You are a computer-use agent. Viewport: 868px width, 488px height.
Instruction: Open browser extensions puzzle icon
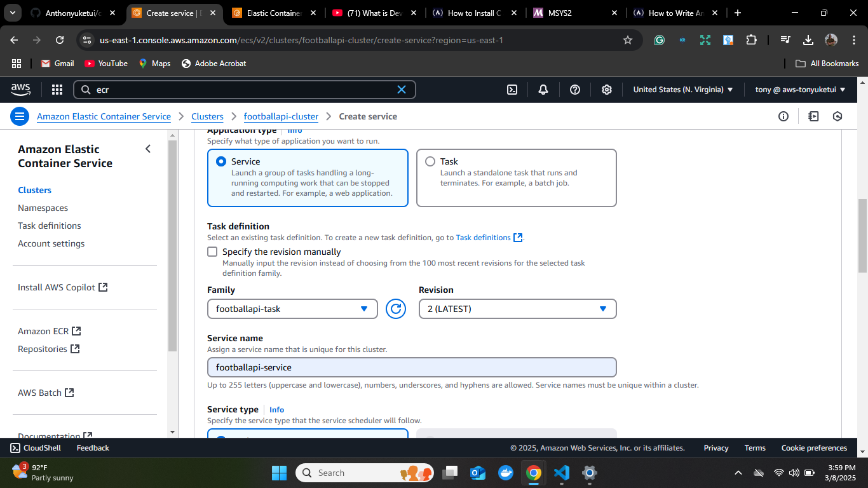coord(751,40)
